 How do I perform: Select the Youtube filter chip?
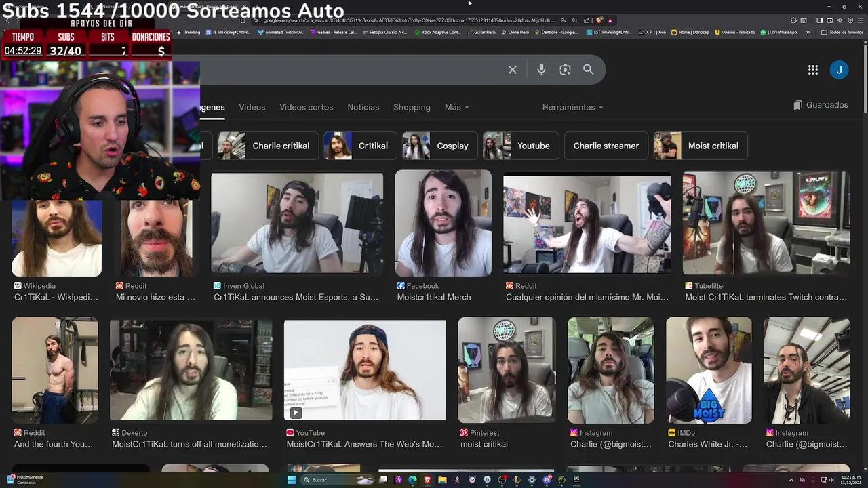[521, 146]
